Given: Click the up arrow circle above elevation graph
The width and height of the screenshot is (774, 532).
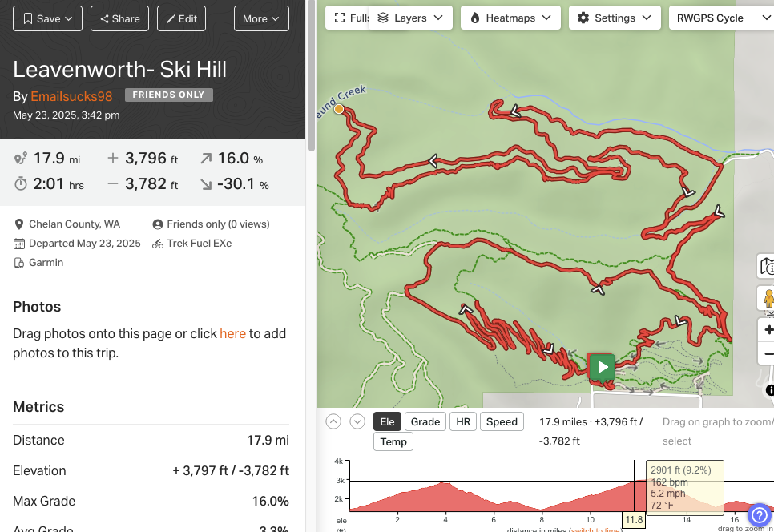Looking at the screenshot, I should [333, 422].
